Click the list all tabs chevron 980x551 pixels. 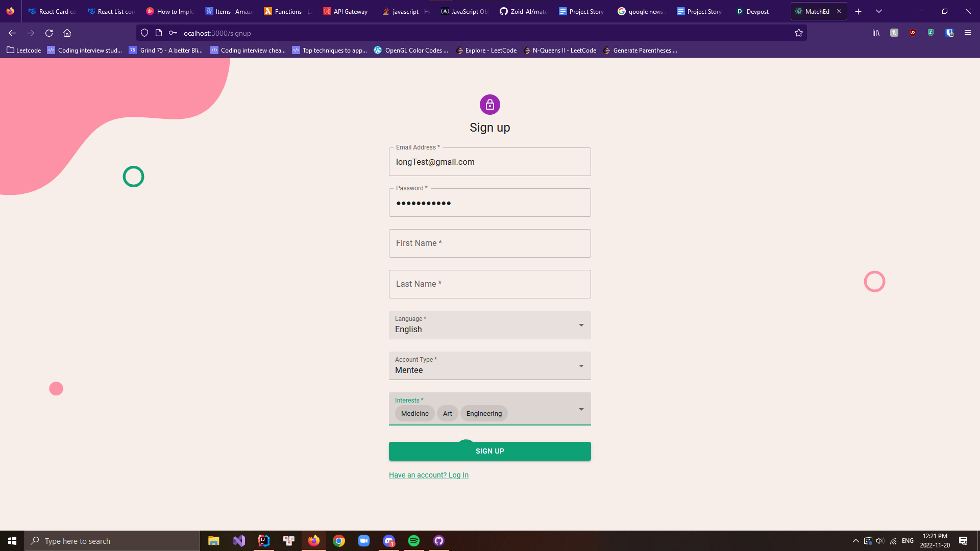tap(879, 11)
